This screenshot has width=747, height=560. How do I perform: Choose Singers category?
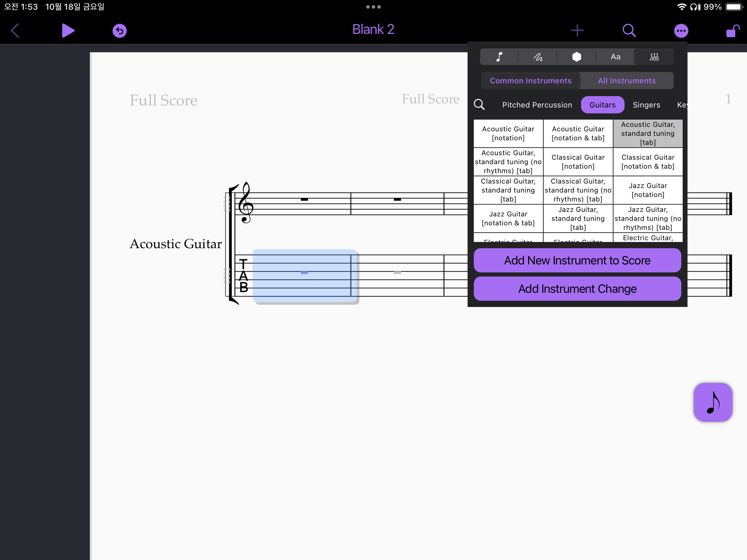646,105
